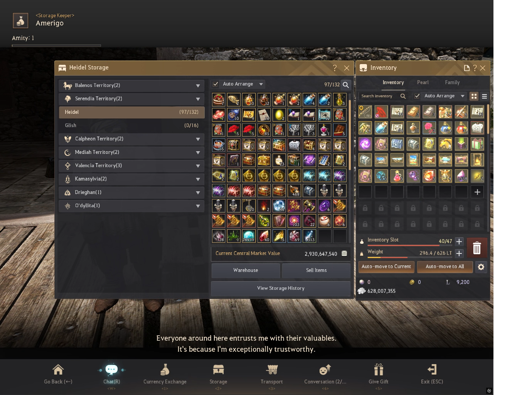Switch inventory to grid view
Viewport: 532px width, 395px height.
tap(474, 96)
